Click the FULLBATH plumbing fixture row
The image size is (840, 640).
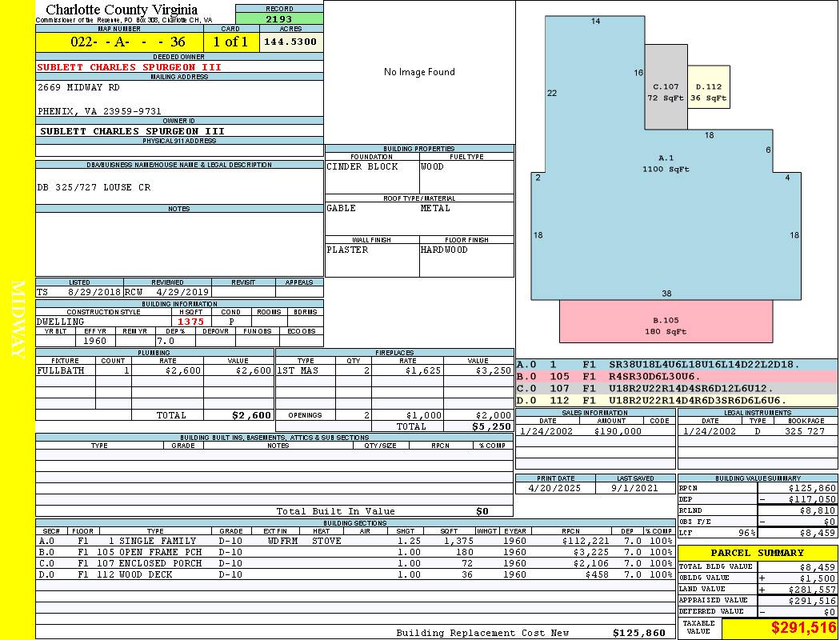pos(61,371)
